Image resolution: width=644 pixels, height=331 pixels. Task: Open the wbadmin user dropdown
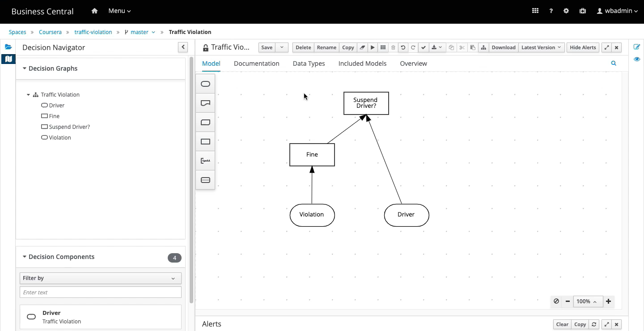point(617,11)
